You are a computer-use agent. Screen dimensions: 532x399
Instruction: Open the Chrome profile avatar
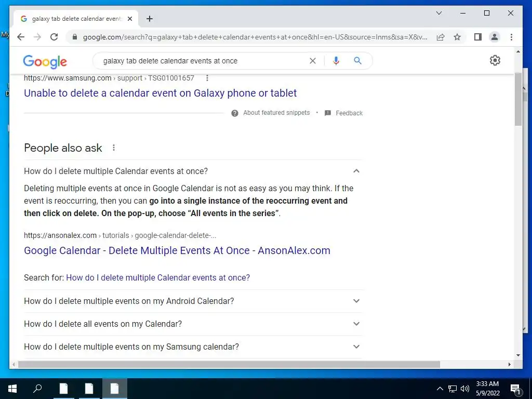pyautogui.click(x=495, y=37)
